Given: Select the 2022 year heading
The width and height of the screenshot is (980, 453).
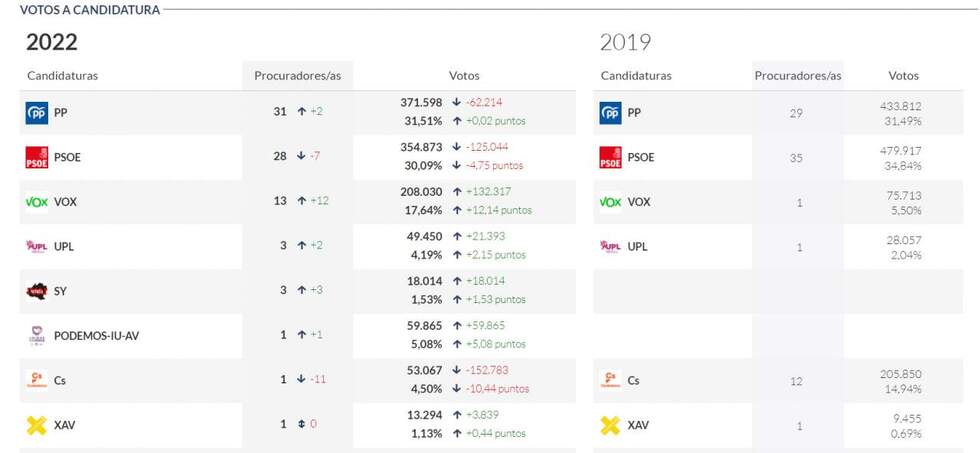Looking at the screenshot, I should click(52, 42).
